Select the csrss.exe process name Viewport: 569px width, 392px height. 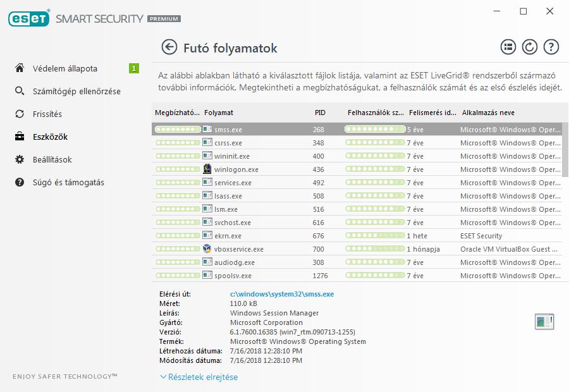pyautogui.click(x=228, y=143)
